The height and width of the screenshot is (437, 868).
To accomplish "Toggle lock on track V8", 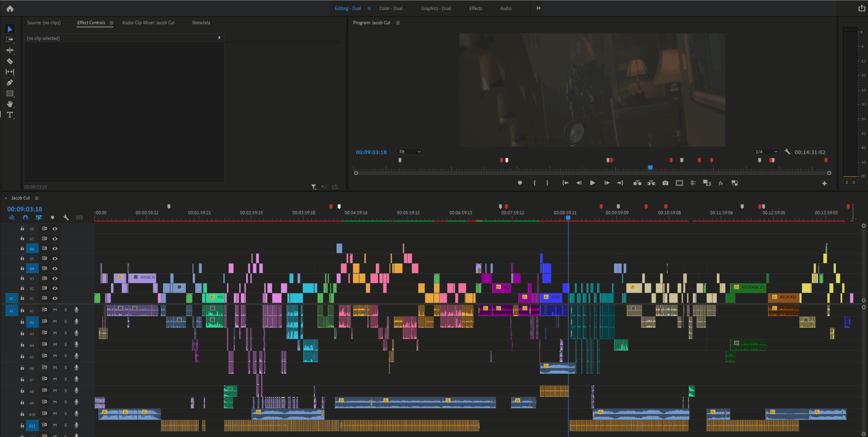I will pyautogui.click(x=22, y=229).
